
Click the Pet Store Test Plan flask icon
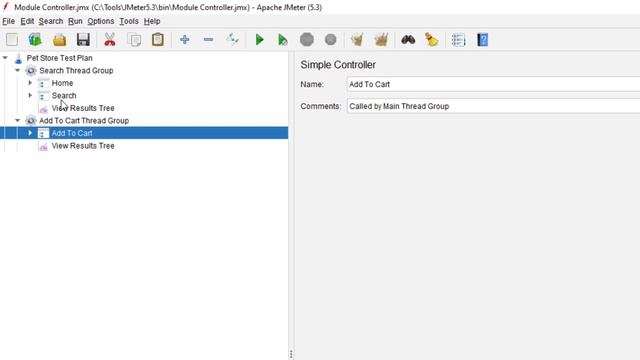click(x=18, y=58)
